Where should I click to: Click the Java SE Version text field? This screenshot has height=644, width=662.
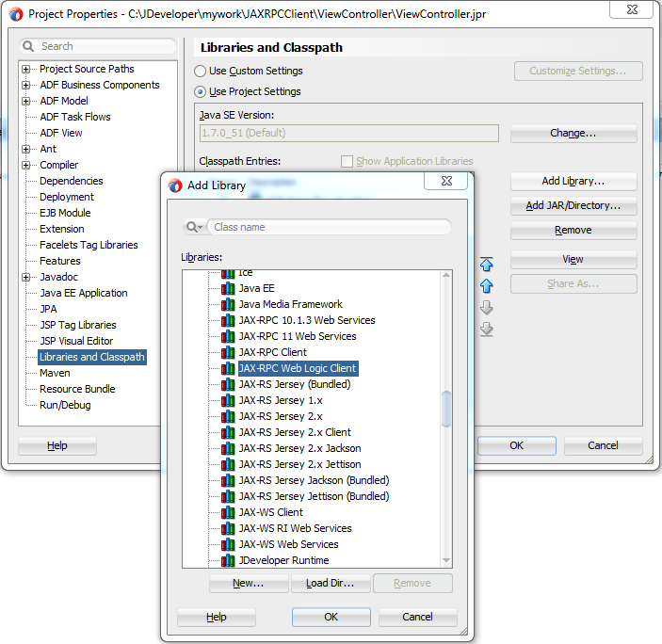(349, 134)
